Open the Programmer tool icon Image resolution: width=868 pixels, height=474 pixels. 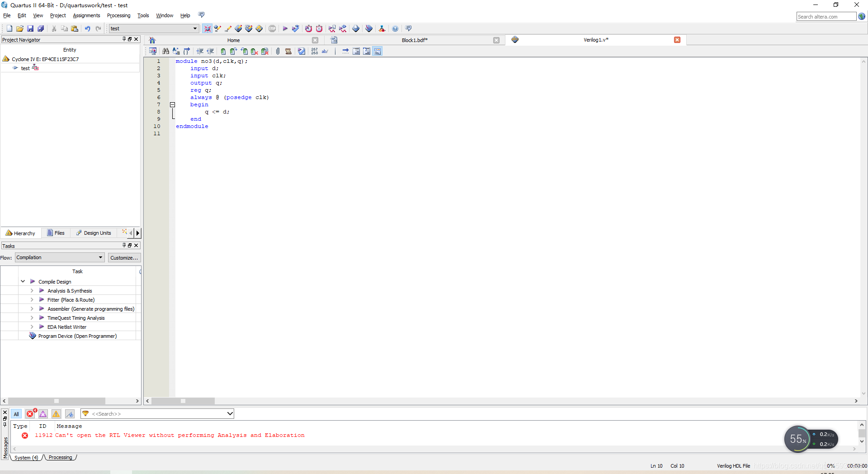[x=369, y=28]
